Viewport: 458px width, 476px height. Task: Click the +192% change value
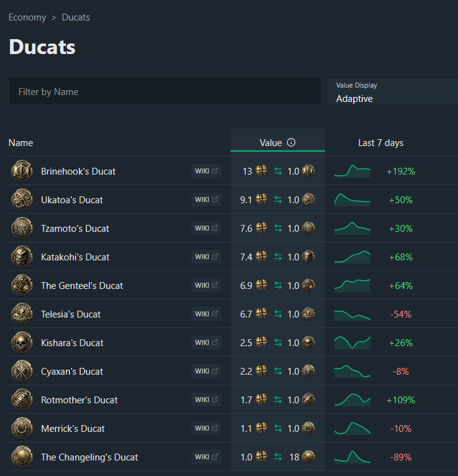click(401, 172)
